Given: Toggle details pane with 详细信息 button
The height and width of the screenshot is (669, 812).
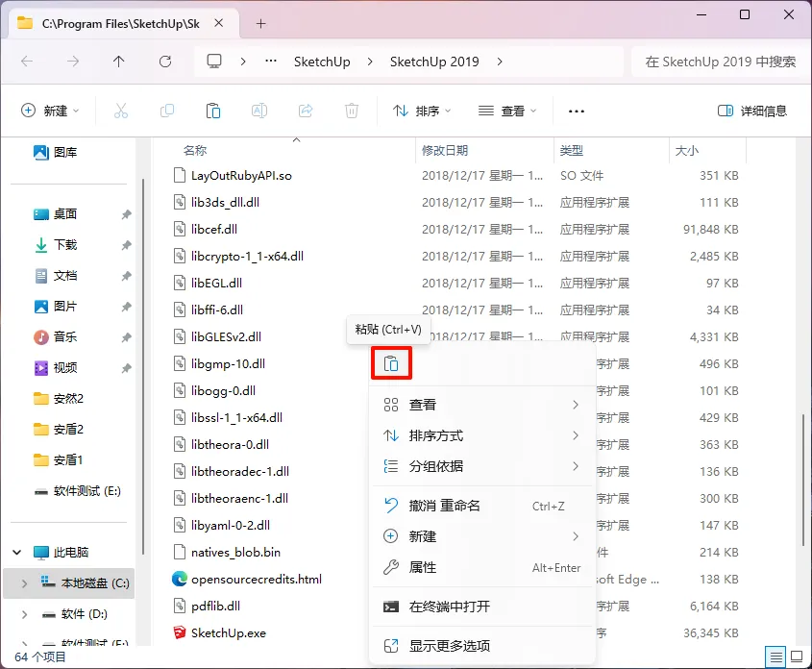Looking at the screenshot, I should [x=751, y=111].
